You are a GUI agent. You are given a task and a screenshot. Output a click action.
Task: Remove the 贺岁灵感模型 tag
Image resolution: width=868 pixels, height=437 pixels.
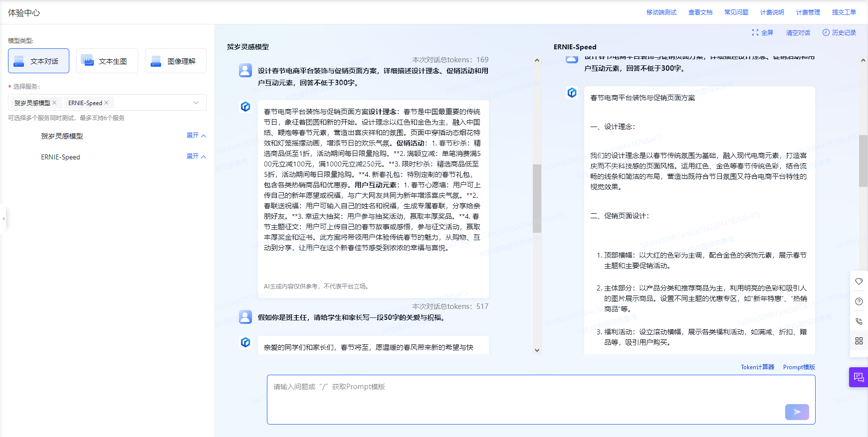[x=54, y=103]
